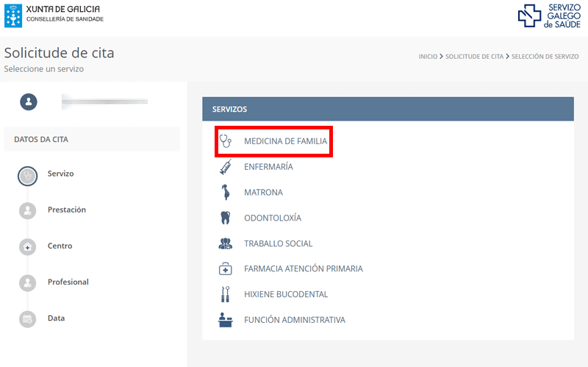Viewport: 588px width, 367px height.
Task: Pick the HIXIENE BUCODENTAL service
Action: 286,294
